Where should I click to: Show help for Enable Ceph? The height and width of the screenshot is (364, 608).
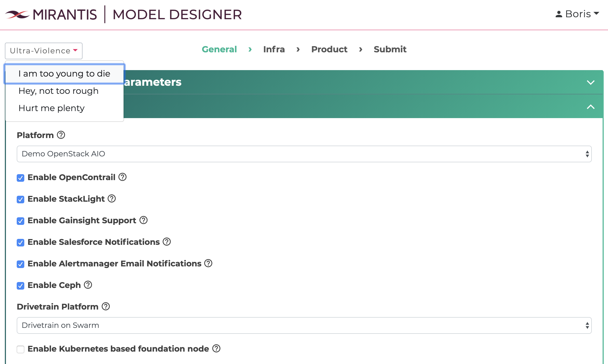(88, 285)
